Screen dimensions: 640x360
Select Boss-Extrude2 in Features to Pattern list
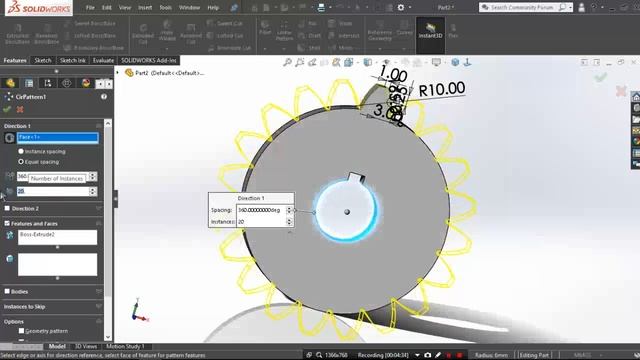coord(37,235)
